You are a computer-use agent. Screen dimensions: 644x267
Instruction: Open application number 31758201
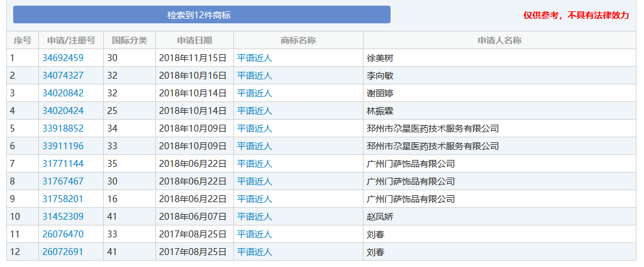pos(62,199)
